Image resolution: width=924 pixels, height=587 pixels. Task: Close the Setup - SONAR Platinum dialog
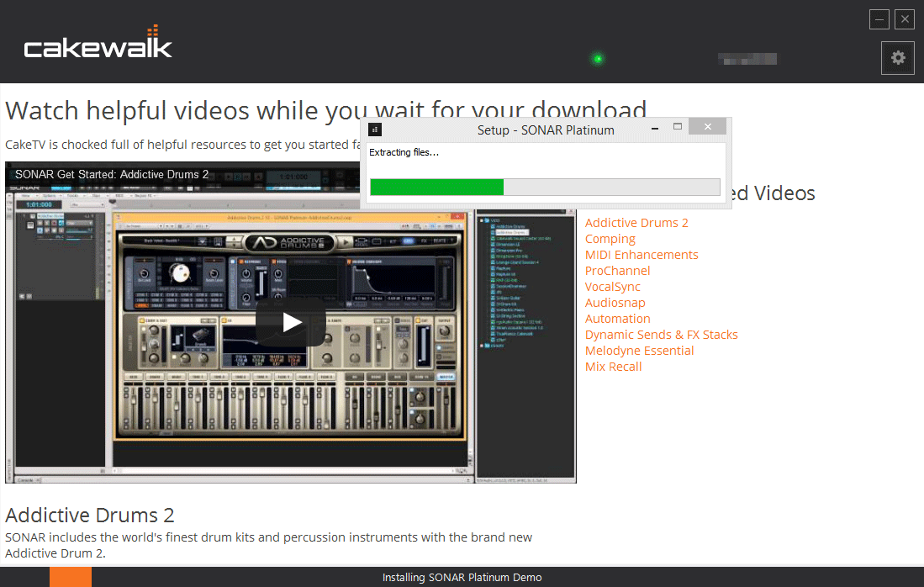(707, 127)
